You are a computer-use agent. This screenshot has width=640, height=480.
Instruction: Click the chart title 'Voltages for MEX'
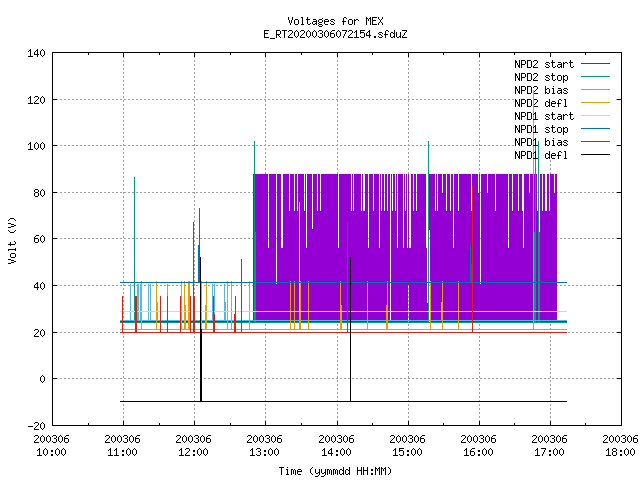tap(335, 21)
